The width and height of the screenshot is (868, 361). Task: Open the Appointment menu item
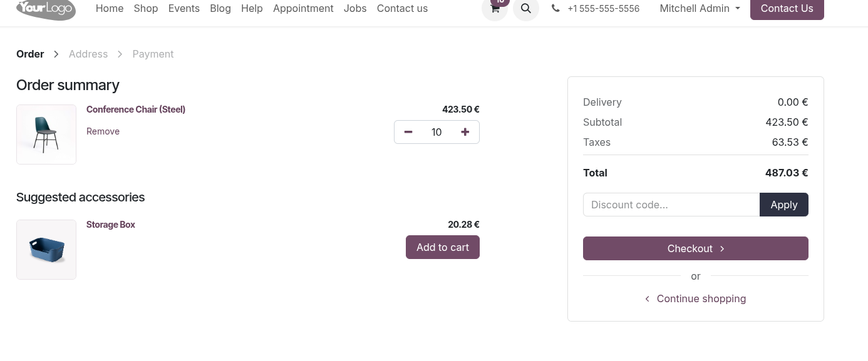pos(303,9)
